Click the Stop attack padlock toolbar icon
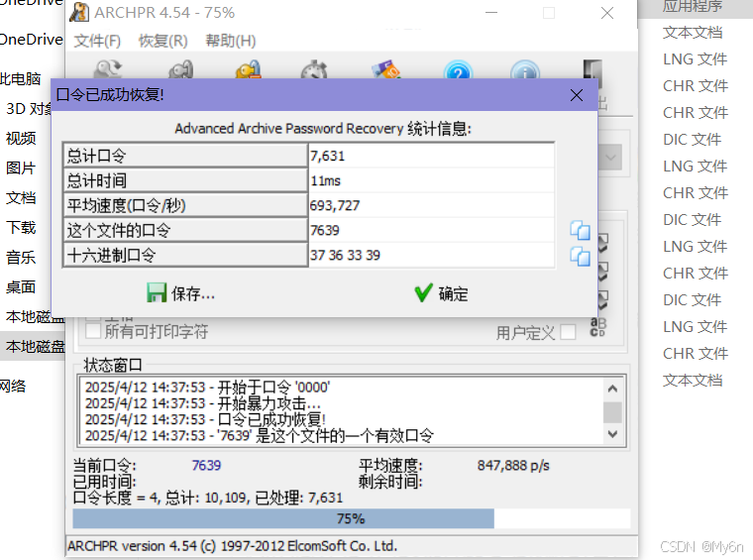This screenshot has height=560, width=753. [249, 70]
